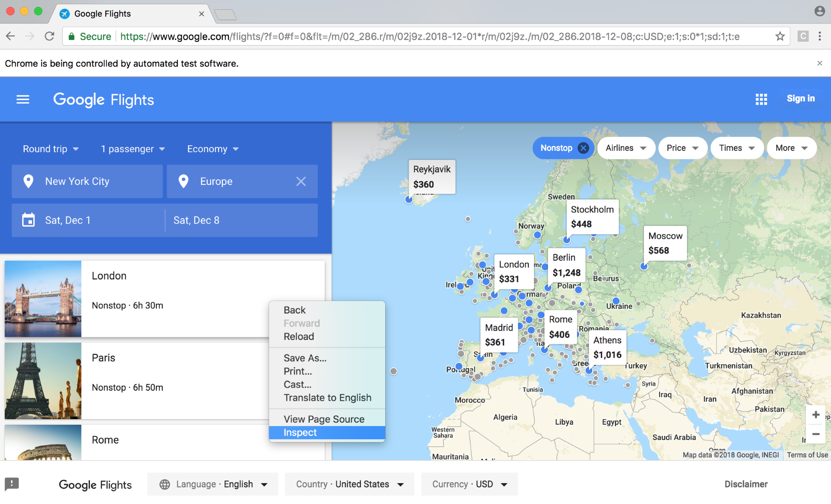Screen dimensions: 831x504
Task: Expand the Price filter
Action: [x=683, y=148]
